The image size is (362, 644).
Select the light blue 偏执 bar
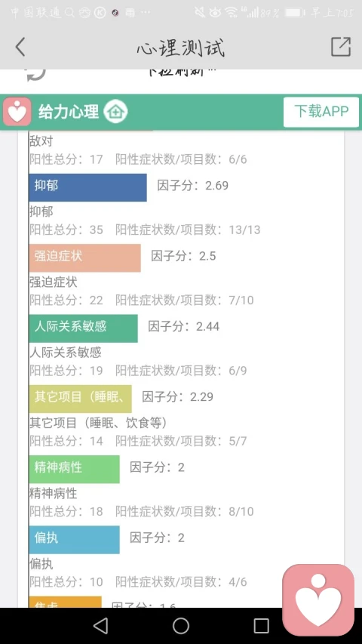pos(75,540)
